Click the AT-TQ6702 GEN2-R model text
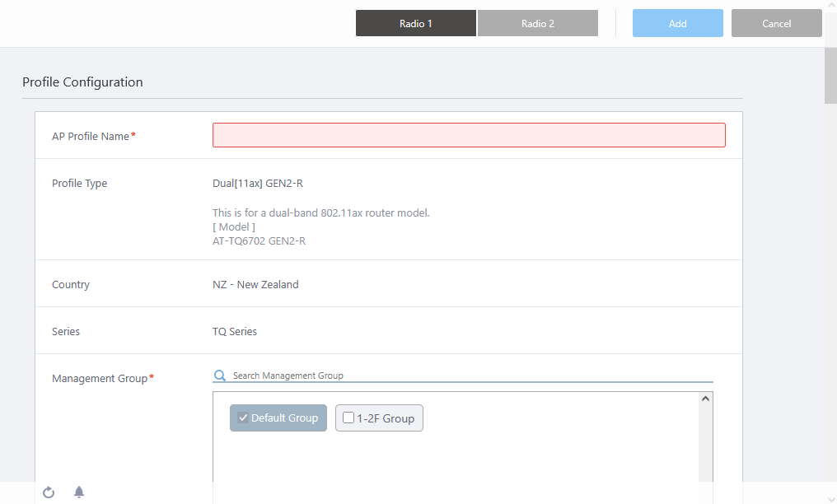Image resolution: width=837 pixels, height=504 pixels. [x=259, y=241]
